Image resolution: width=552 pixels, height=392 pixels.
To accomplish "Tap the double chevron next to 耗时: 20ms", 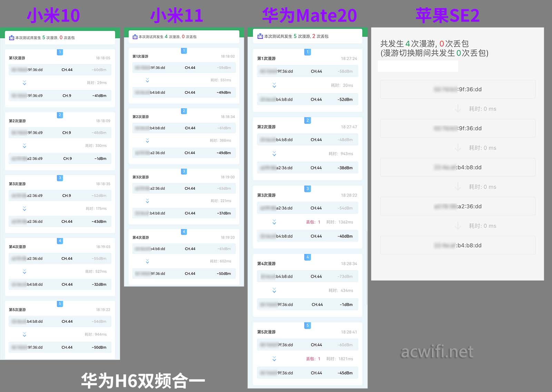I will click(274, 85).
